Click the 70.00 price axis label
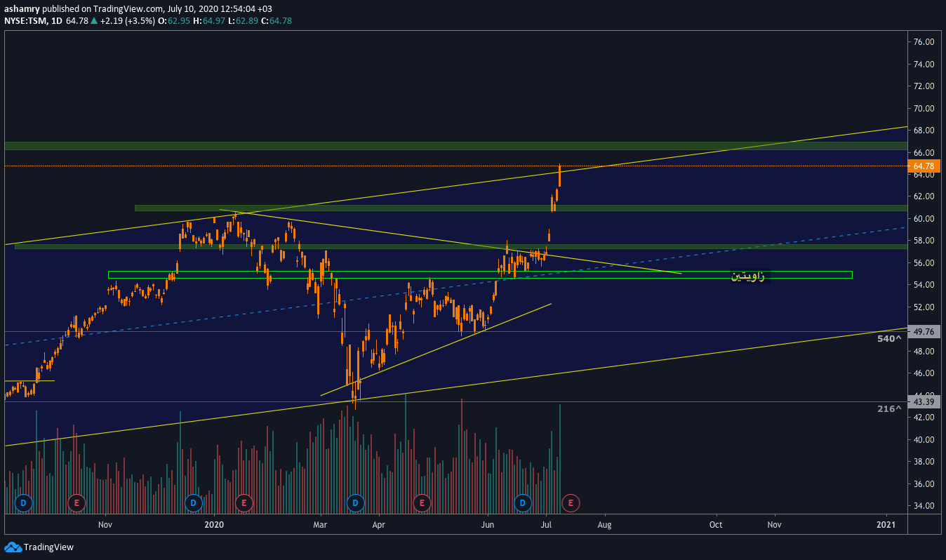Screen dimensions: 946x560 924,109
